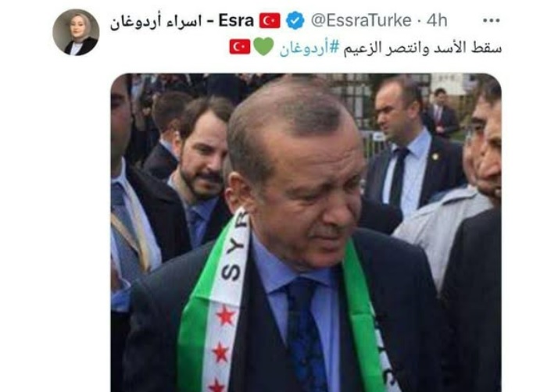
Task: Click the green heart emoji in the tweet
Action: (x=263, y=47)
